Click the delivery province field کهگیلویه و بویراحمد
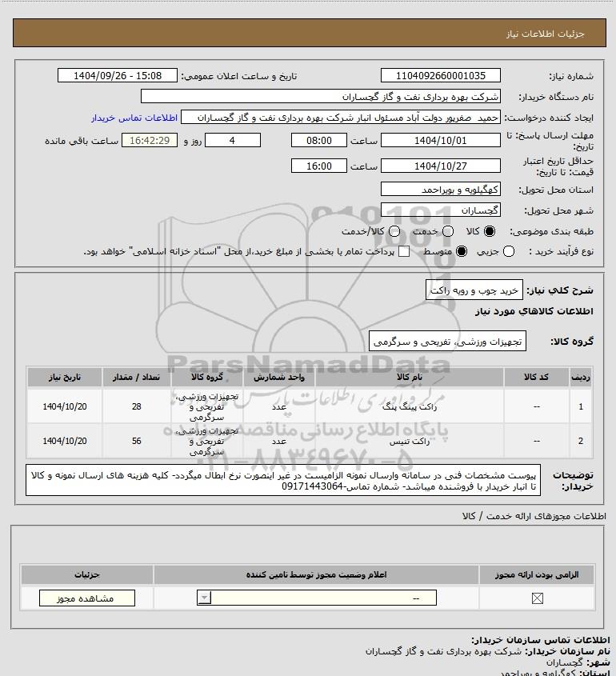616x676 pixels. click(441, 190)
